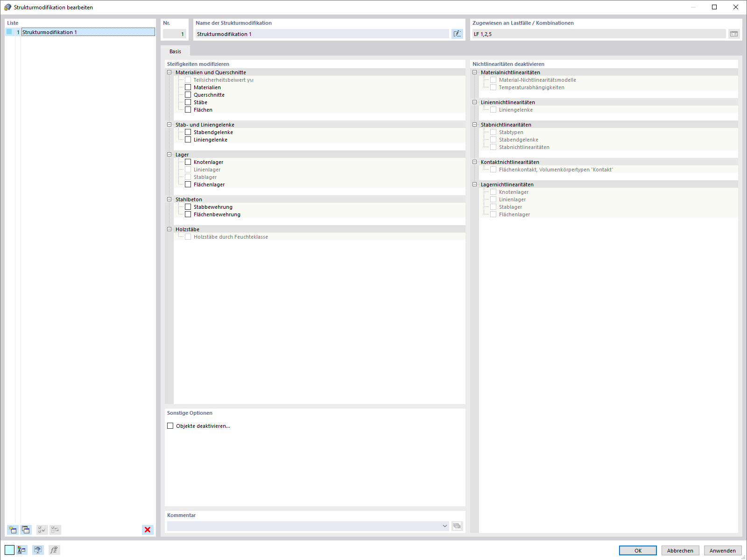Screen dimensions: 747x560
Task: Collapse the Liniennichtlinearitäten group
Action: 475,102
